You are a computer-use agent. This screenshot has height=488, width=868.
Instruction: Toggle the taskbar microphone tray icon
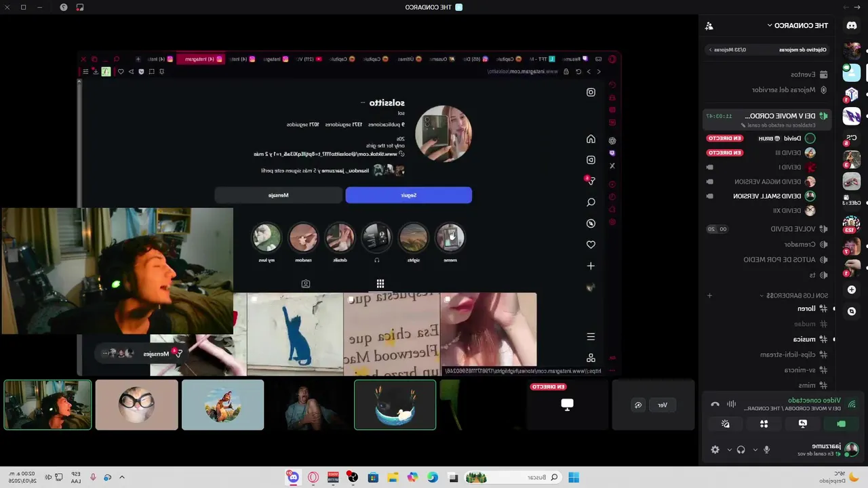point(93,477)
